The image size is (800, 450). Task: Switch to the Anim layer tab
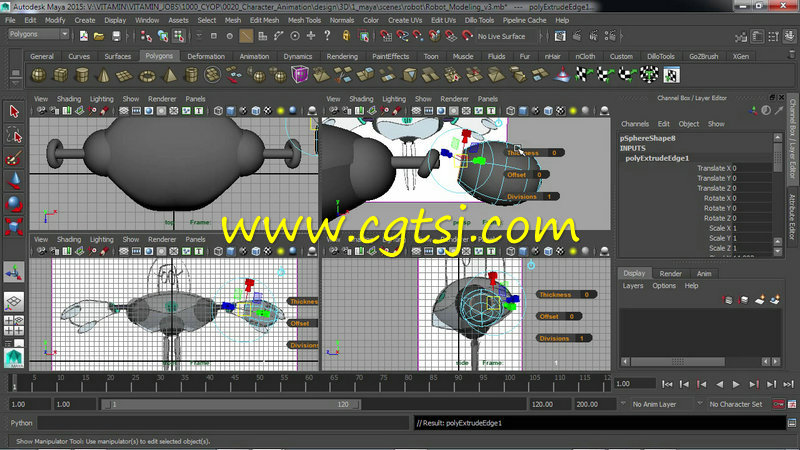(704, 273)
